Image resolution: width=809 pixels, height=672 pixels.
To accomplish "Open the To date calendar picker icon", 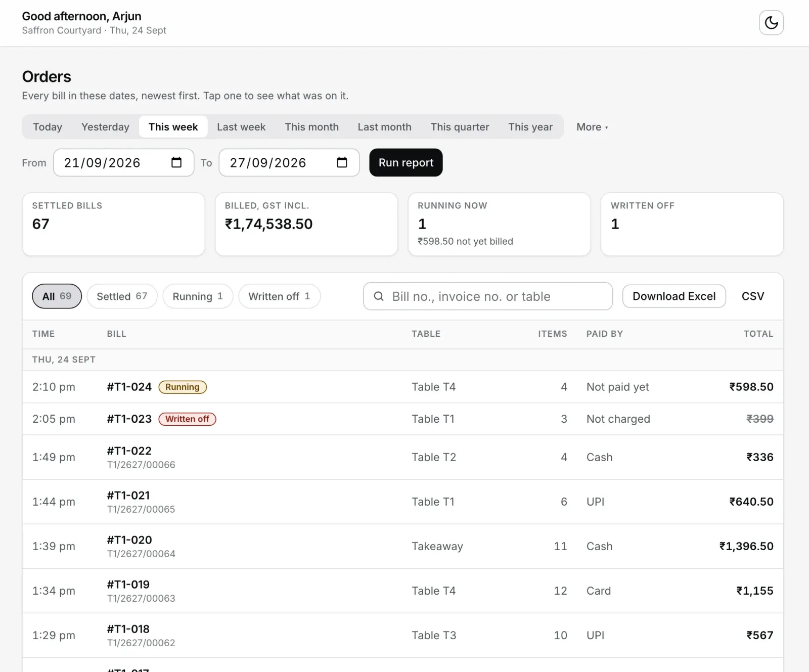I will click(342, 162).
